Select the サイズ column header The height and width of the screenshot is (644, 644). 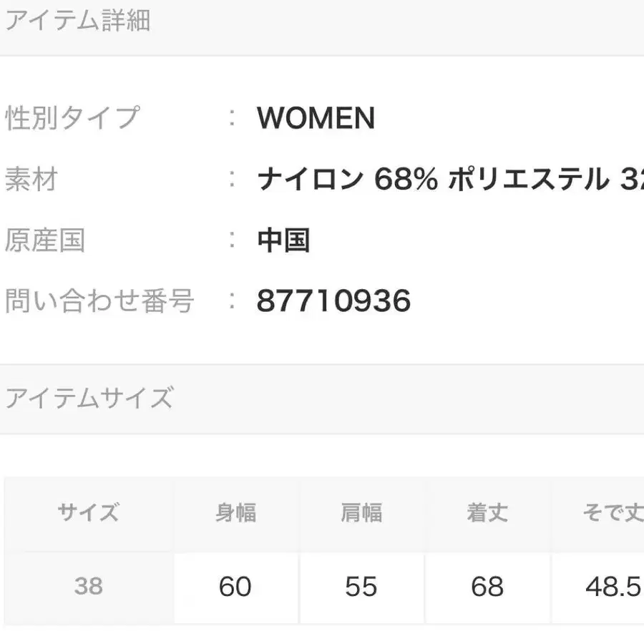(89, 513)
